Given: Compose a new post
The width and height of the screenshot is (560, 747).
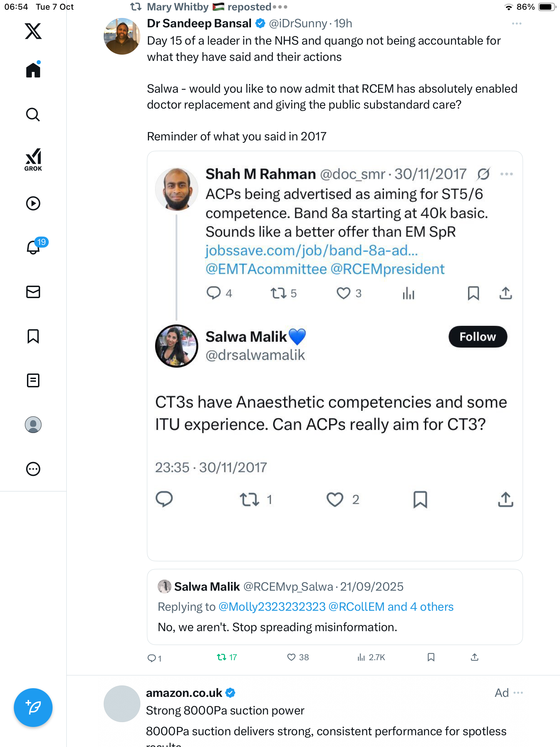Looking at the screenshot, I should (x=33, y=708).
